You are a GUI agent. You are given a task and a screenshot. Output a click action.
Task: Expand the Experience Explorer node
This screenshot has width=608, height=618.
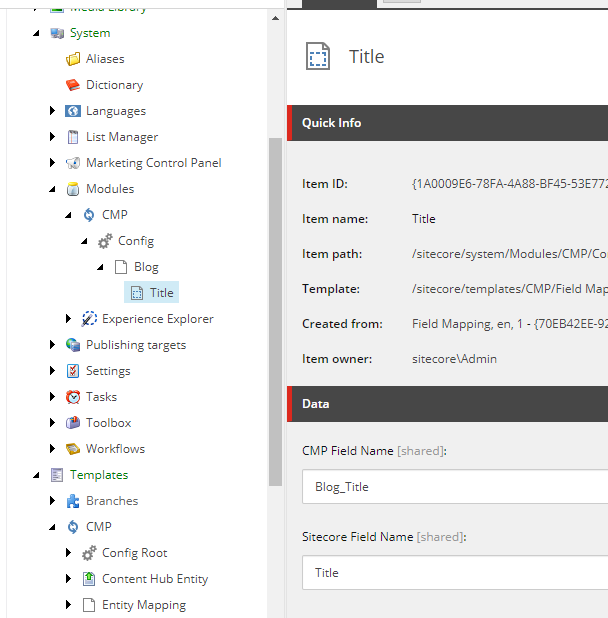tap(68, 319)
